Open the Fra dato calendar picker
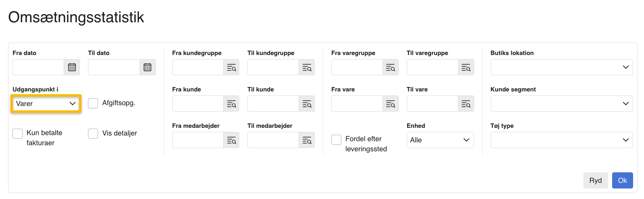644x199 pixels. click(x=72, y=67)
